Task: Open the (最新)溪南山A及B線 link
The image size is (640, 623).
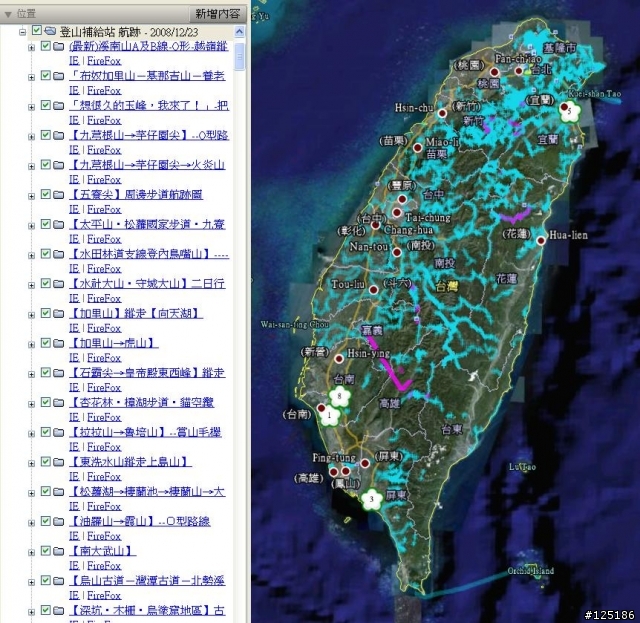Action: click(148, 46)
